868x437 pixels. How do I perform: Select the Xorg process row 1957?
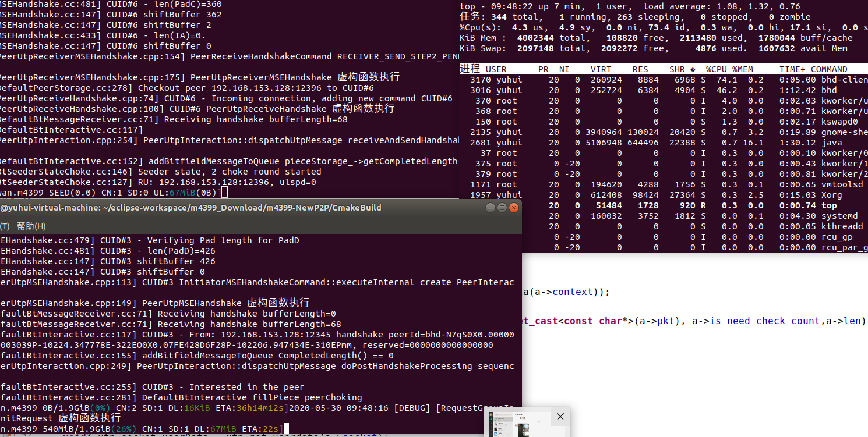pos(664,195)
